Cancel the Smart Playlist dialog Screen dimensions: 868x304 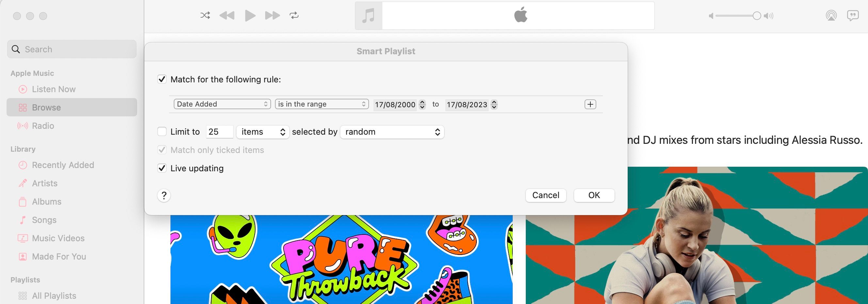point(545,195)
